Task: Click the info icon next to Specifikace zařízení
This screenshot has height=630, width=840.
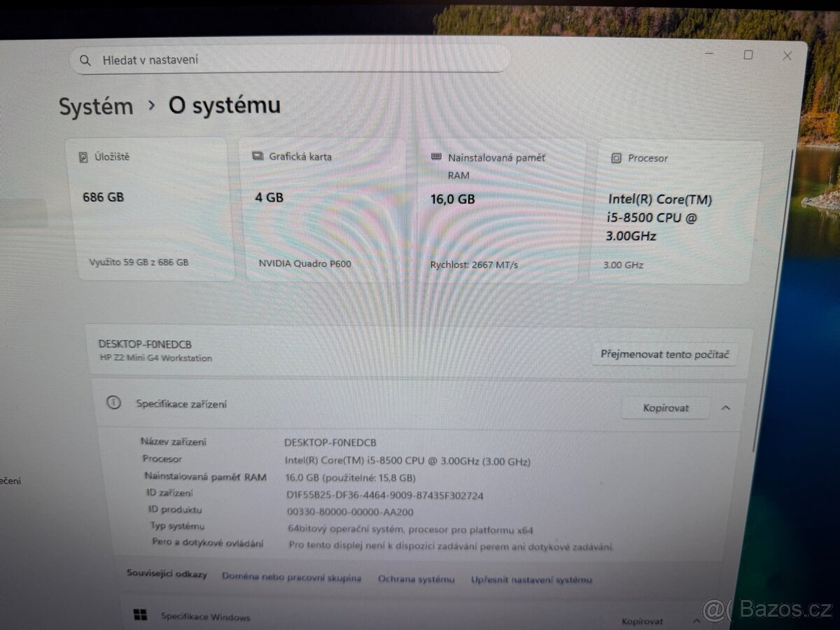Action: pyautogui.click(x=115, y=403)
